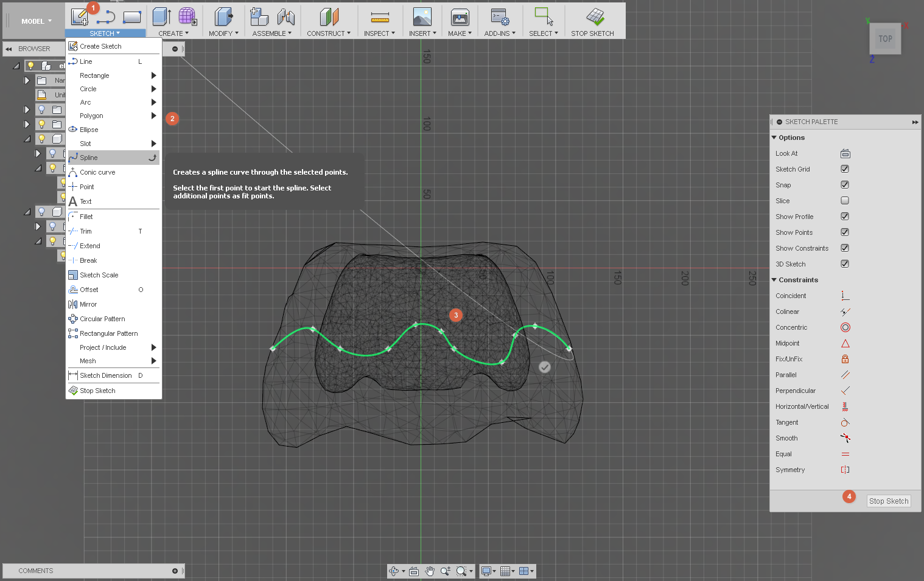The height and width of the screenshot is (581, 924).
Task: Collapse the Options section in Sketch Palette
Action: point(774,137)
